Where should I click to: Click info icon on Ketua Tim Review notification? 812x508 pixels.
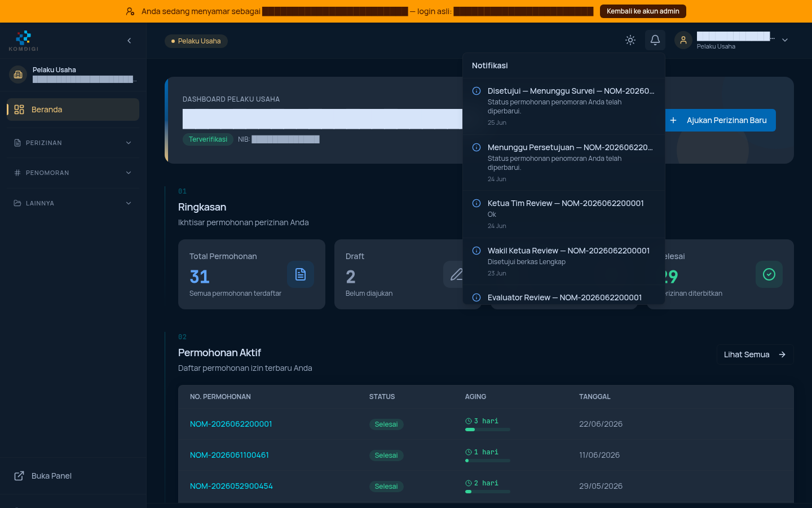point(476,203)
